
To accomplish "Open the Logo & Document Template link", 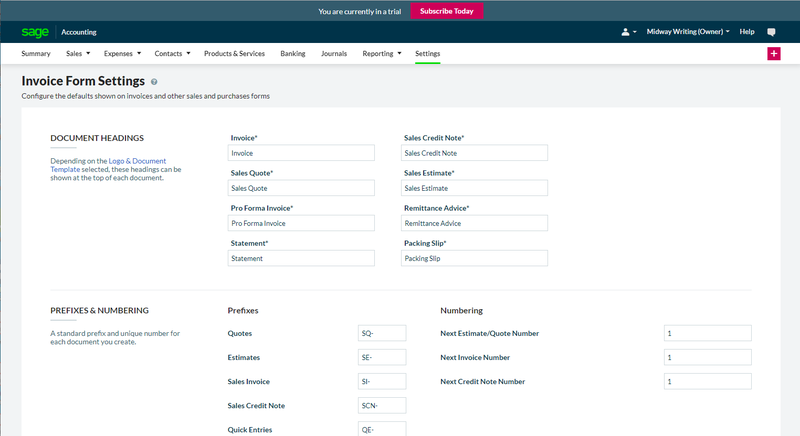I will 108,165.
